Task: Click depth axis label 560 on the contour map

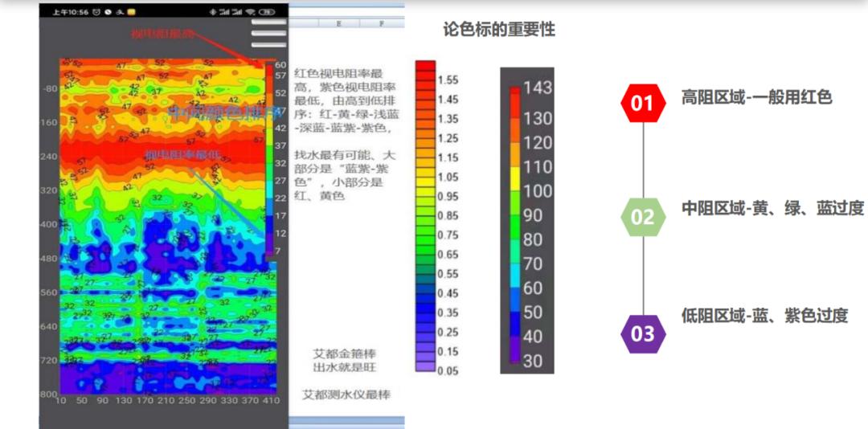Action: point(50,292)
